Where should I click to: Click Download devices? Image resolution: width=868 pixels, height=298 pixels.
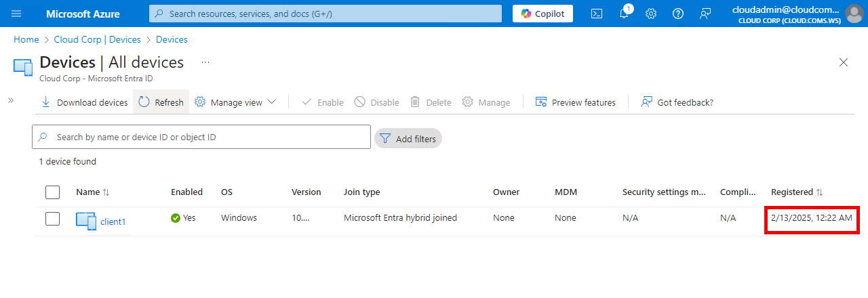pos(84,102)
